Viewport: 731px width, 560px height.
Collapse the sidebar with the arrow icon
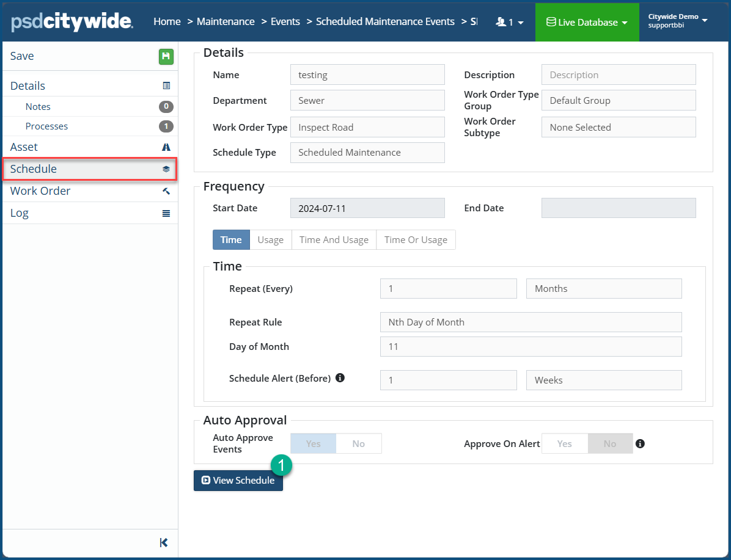click(164, 542)
